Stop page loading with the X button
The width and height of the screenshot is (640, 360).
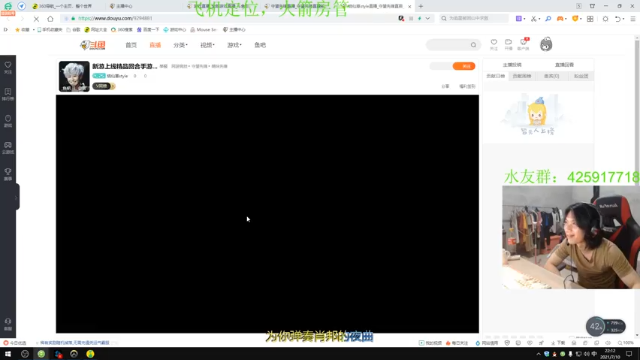point(36,19)
